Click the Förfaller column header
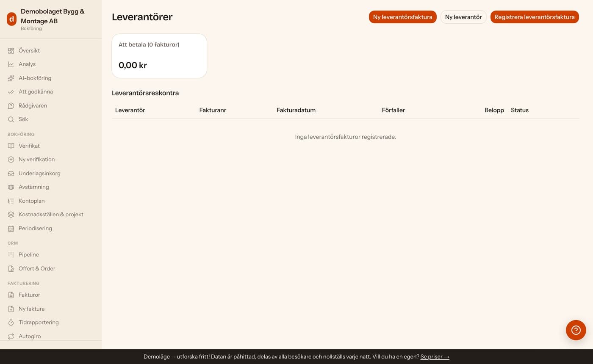Screen dimensions: 593x364 click(x=393, y=110)
